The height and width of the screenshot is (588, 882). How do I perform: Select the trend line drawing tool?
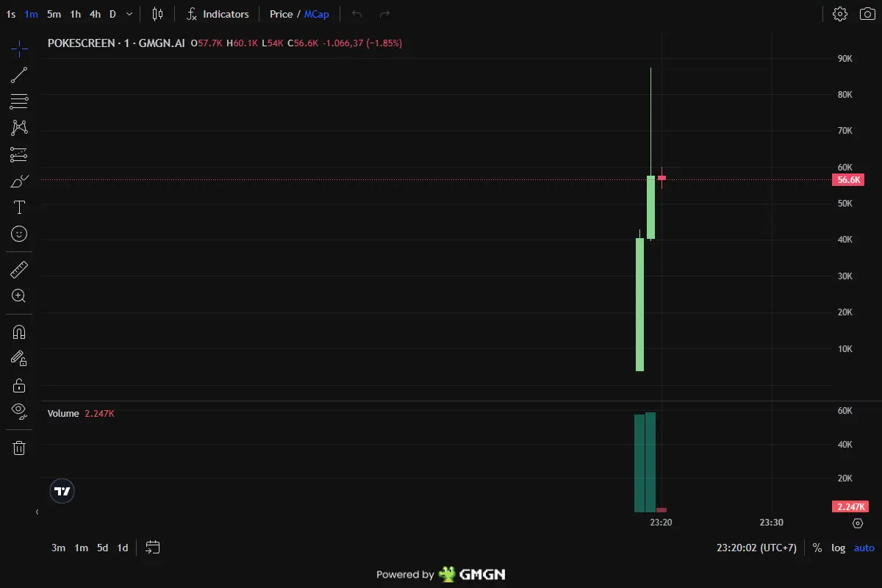pos(19,75)
